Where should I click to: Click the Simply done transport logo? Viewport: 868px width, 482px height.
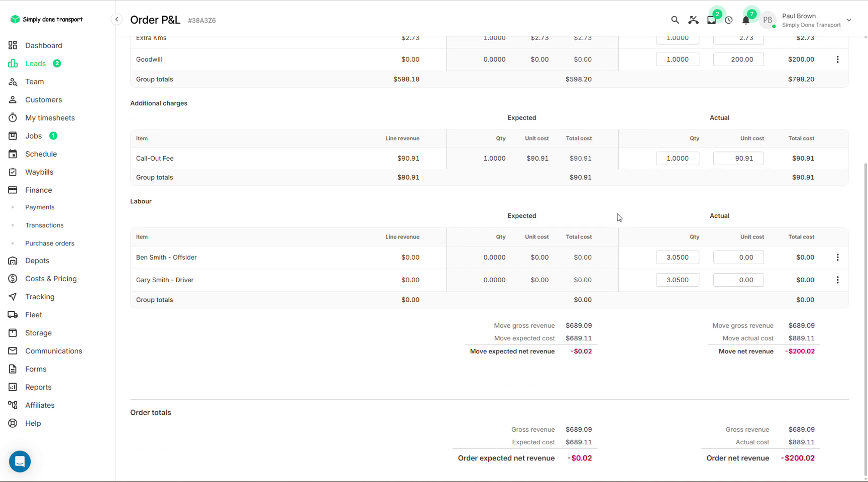pos(46,19)
